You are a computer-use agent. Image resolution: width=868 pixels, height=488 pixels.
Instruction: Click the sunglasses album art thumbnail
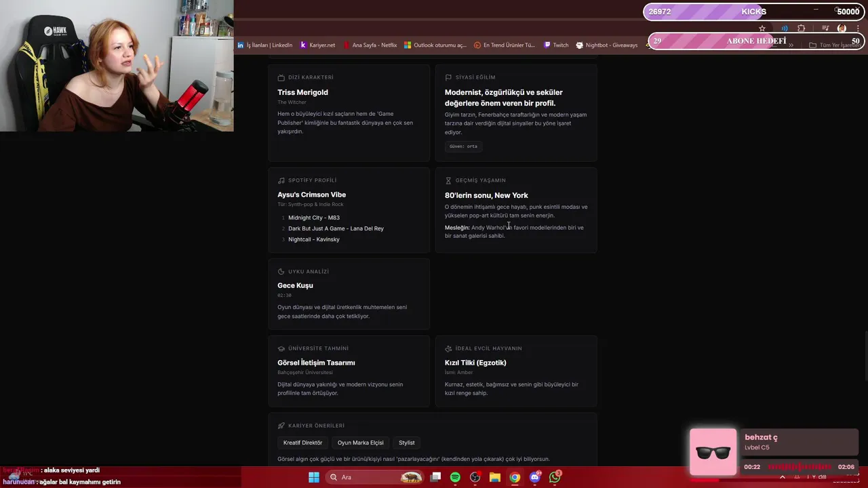pos(713,452)
